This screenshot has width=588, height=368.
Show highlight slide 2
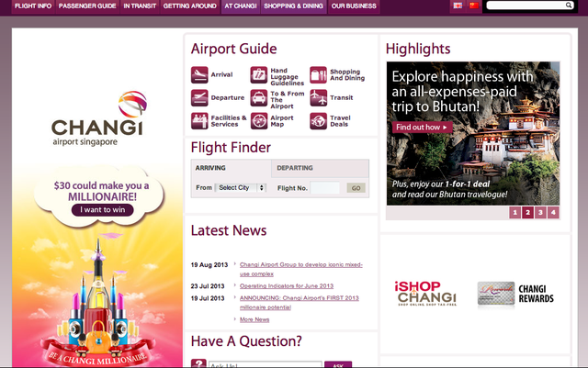[x=527, y=213]
